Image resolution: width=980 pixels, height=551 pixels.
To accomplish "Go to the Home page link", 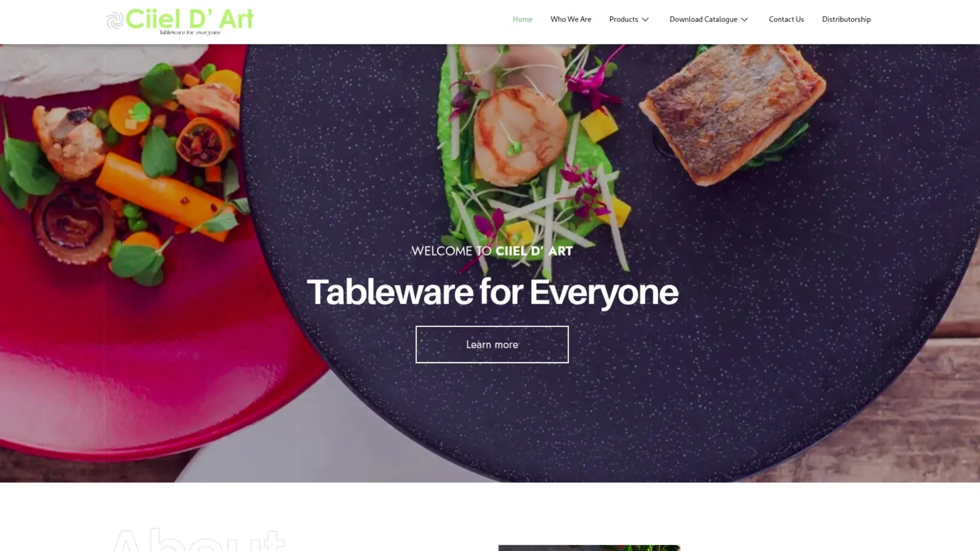I will pyautogui.click(x=522, y=19).
